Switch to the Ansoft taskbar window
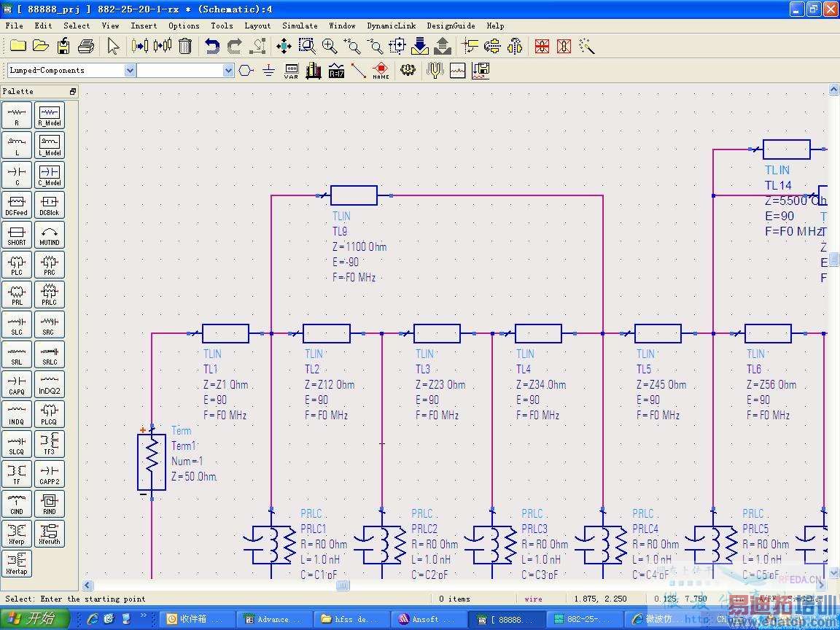 tap(426, 619)
